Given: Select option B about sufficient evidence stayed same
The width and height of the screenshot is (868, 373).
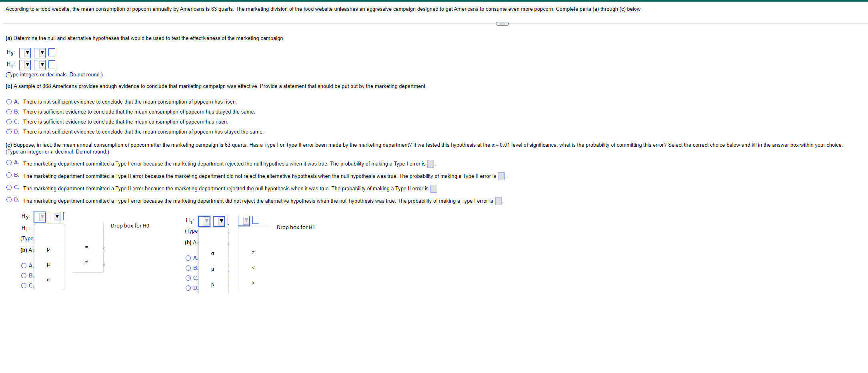Looking at the screenshot, I should (9, 112).
